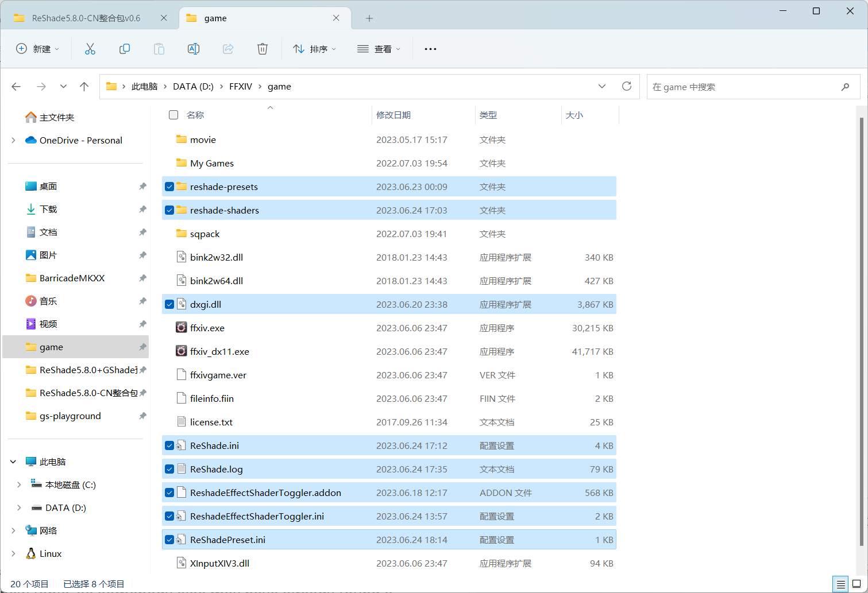The width and height of the screenshot is (868, 593).
Task: Navigate up one folder with up arrow
Action: [x=84, y=87]
